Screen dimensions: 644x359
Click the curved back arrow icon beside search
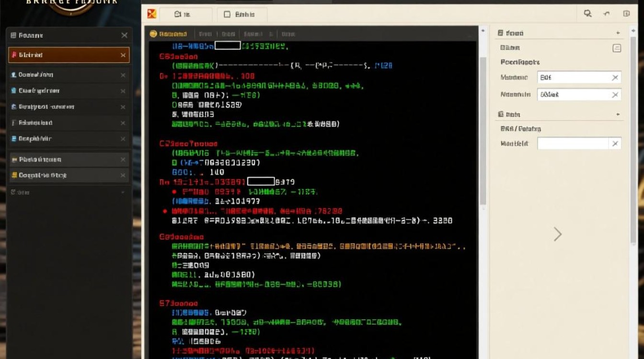[x=607, y=14]
